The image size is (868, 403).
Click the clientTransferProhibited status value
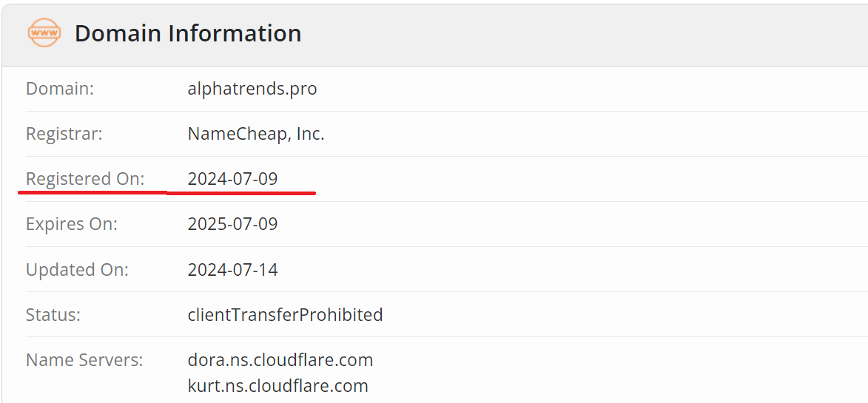[x=285, y=314]
